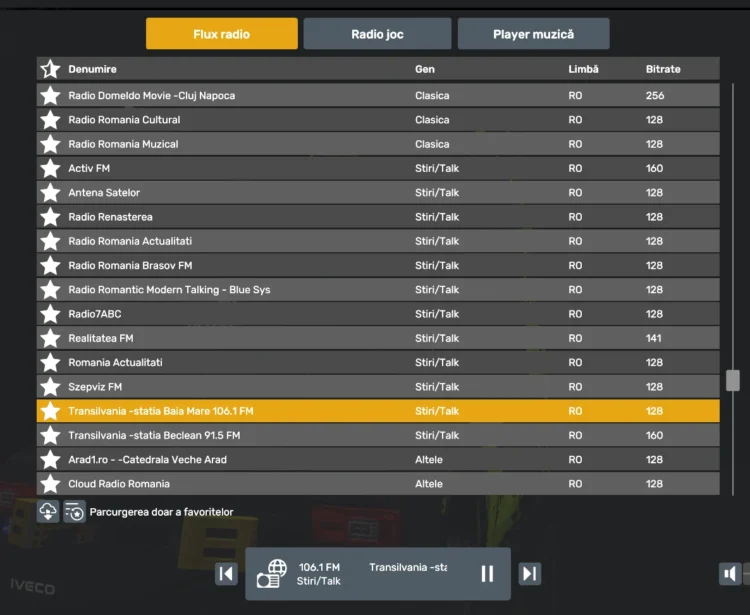The height and width of the screenshot is (615, 750).
Task: Sort stations by the Denumire column
Action: tap(92, 69)
